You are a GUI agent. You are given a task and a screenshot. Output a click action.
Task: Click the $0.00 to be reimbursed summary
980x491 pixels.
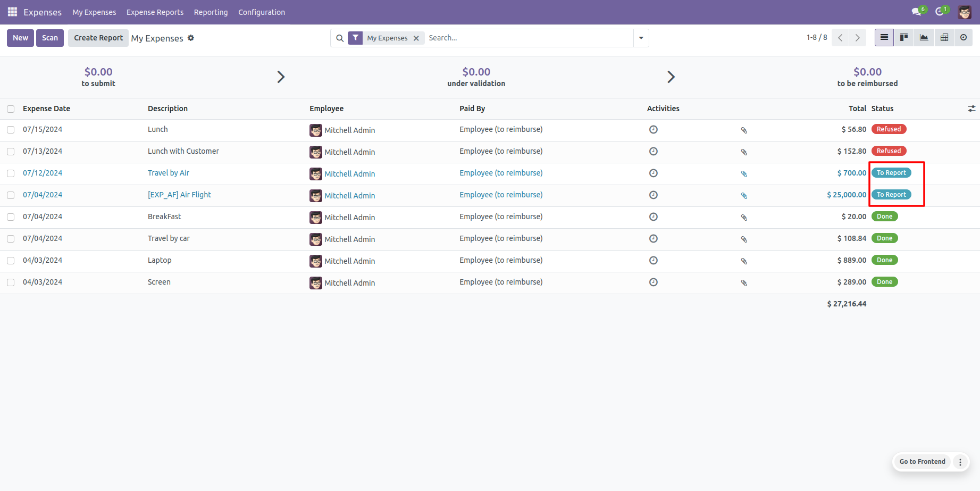[x=867, y=77]
